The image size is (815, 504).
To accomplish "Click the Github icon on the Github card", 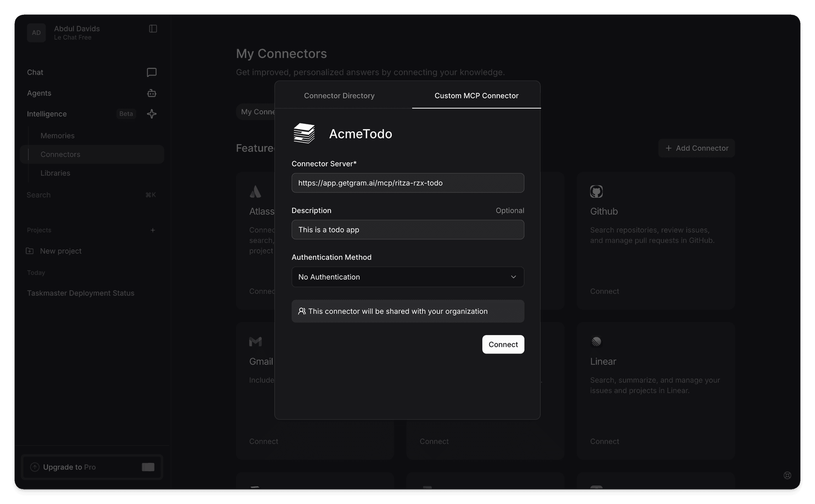I will click(596, 191).
